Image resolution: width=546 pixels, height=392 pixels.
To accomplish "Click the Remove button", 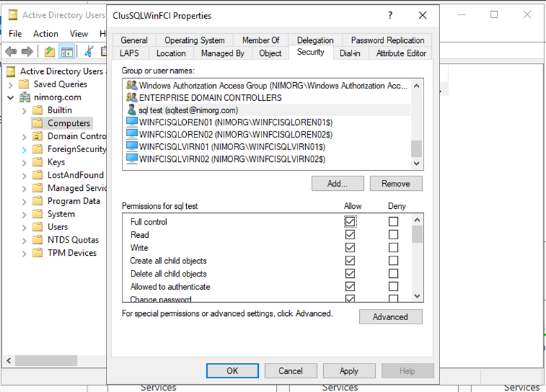I will [x=396, y=183].
